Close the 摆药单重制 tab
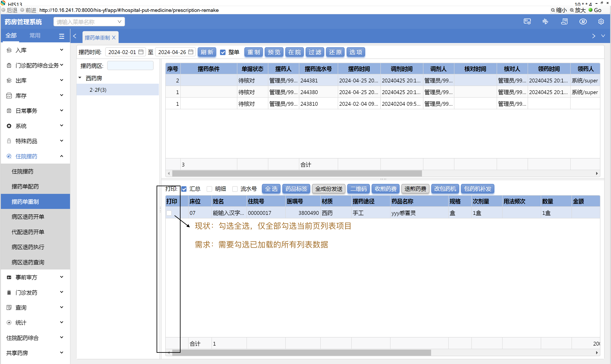 click(114, 38)
